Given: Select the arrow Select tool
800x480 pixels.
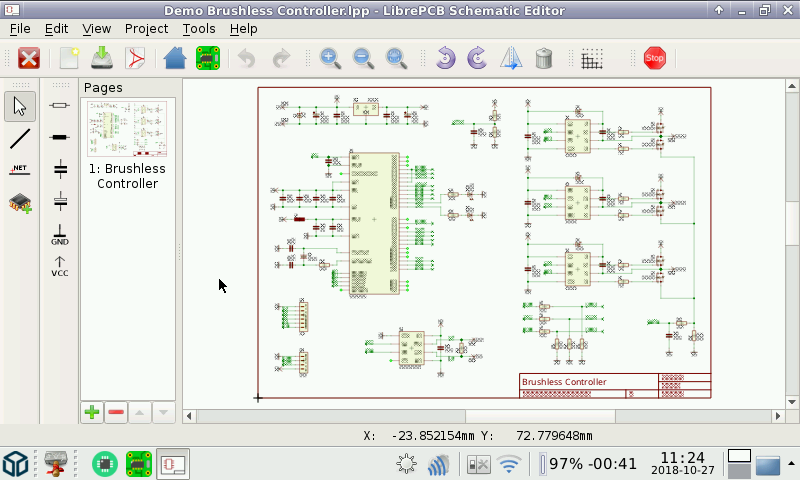Looking at the screenshot, I should click(20, 106).
